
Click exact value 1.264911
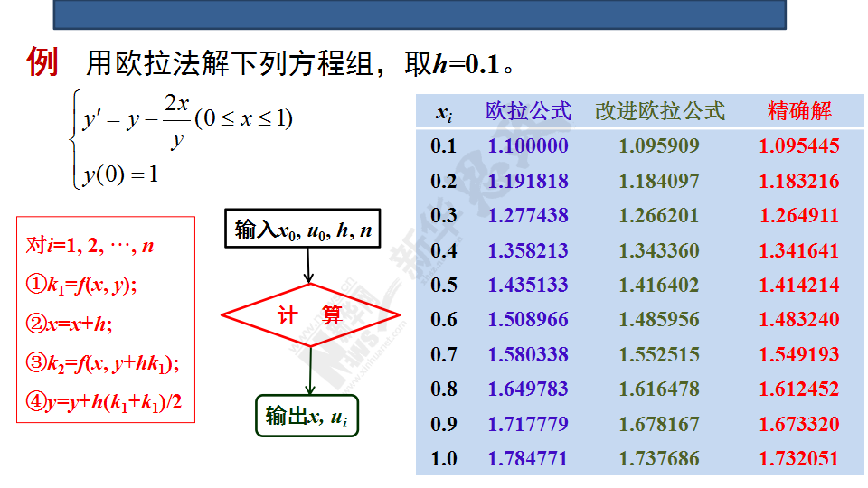(x=798, y=215)
